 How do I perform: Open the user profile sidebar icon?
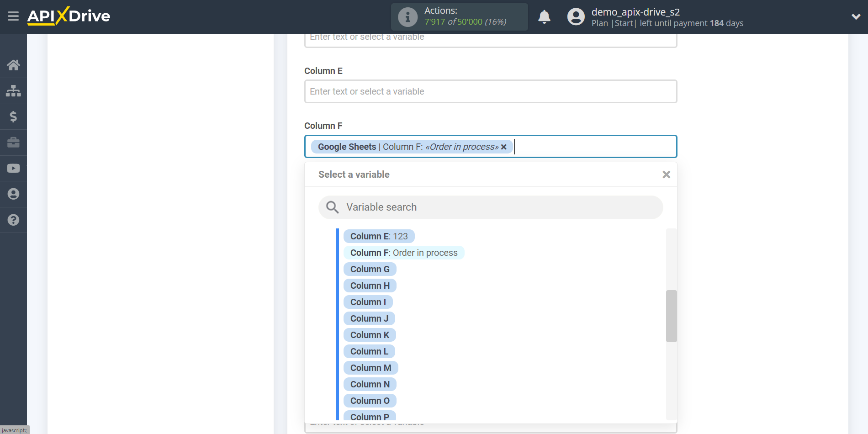(13, 194)
